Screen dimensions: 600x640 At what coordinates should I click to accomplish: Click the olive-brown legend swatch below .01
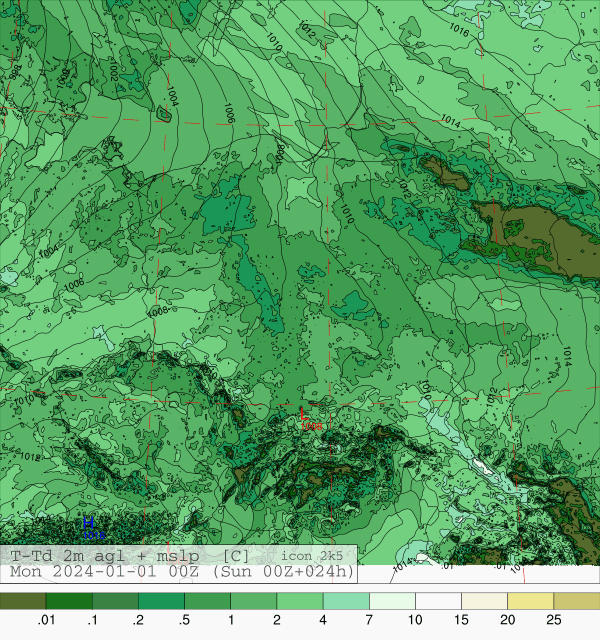23,601
